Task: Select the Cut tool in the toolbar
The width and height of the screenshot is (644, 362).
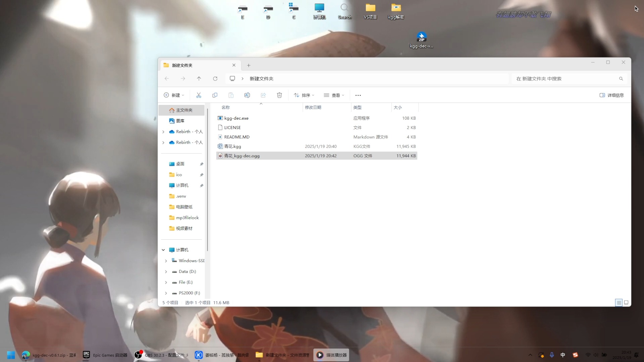Action: click(198, 95)
